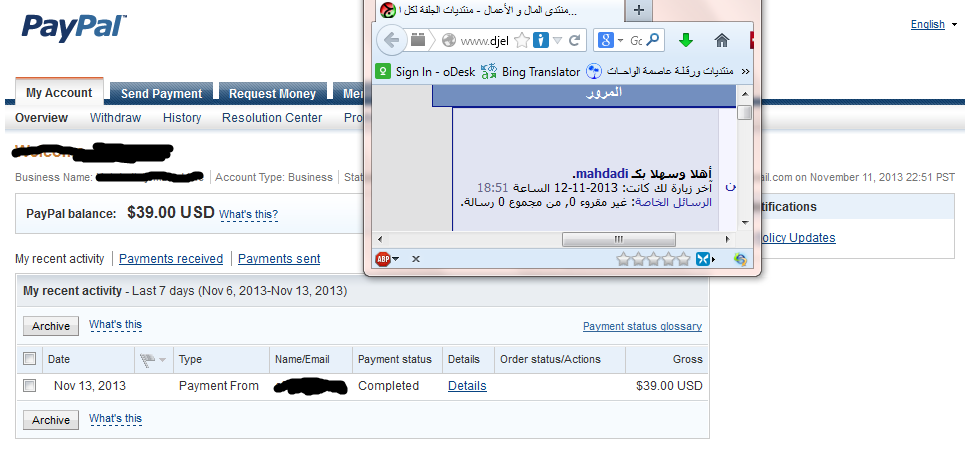Expand the Google search engine dropdown
977x474 pixels.
click(620, 41)
